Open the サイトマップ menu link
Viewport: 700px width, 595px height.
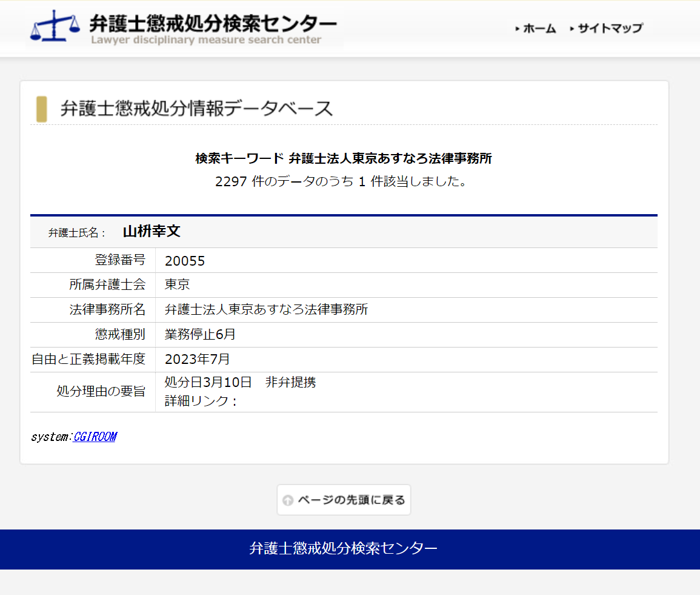[610, 29]
